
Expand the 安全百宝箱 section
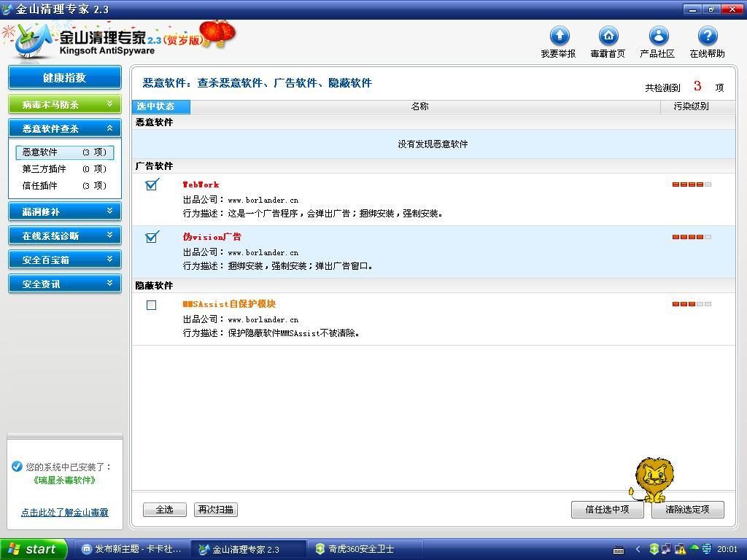point(65,260)
